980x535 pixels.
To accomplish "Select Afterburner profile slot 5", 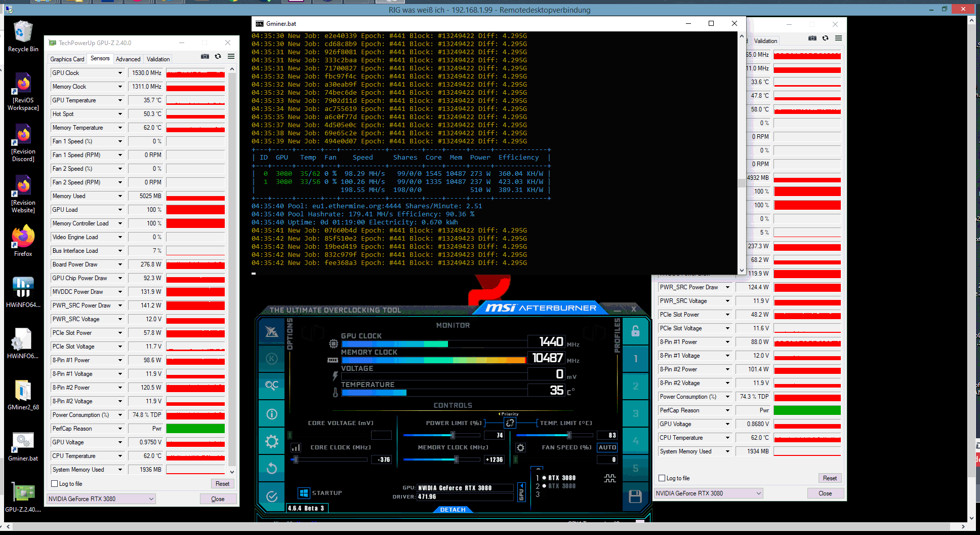I will (635, 469).
